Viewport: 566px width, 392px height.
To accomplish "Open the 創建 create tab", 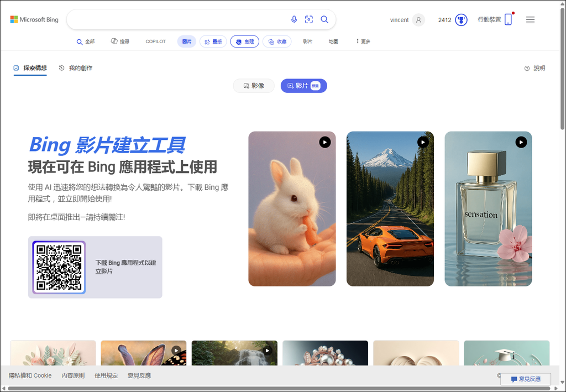I will click(x=245, y=41).
